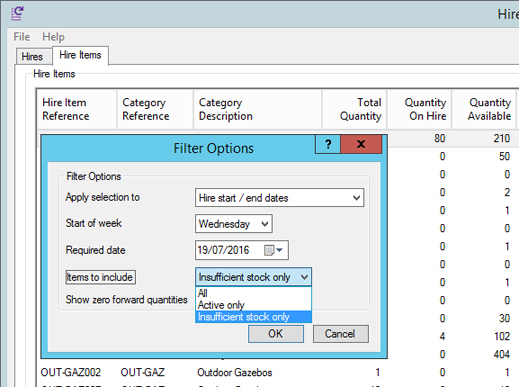Click the Outdoor Gazebos description cell
The height and width of the screenshot is (387, 519).
235,372
